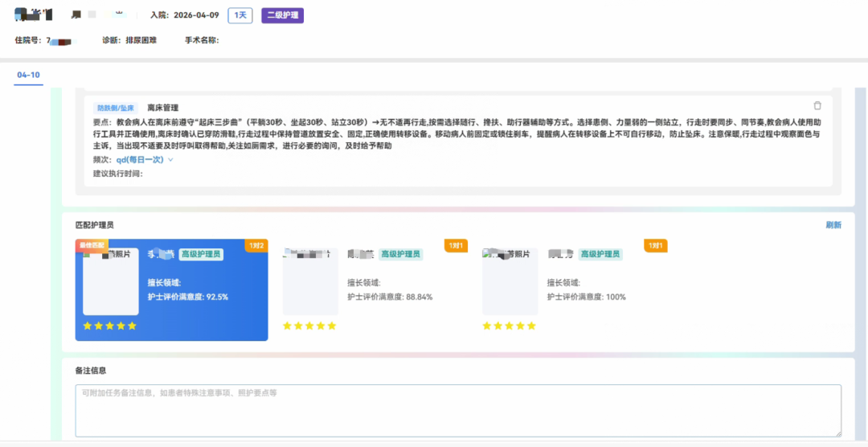Open the qd(每日一次) frequency dropdown

[x=140, y=160]
